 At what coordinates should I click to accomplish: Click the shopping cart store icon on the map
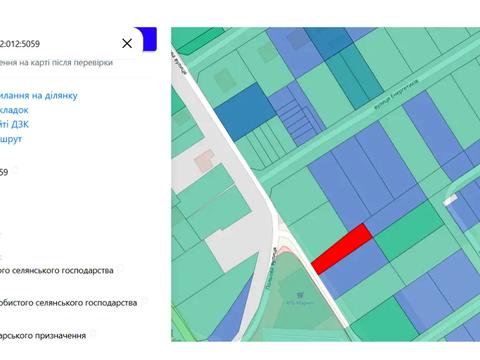[x=299, y=295]
